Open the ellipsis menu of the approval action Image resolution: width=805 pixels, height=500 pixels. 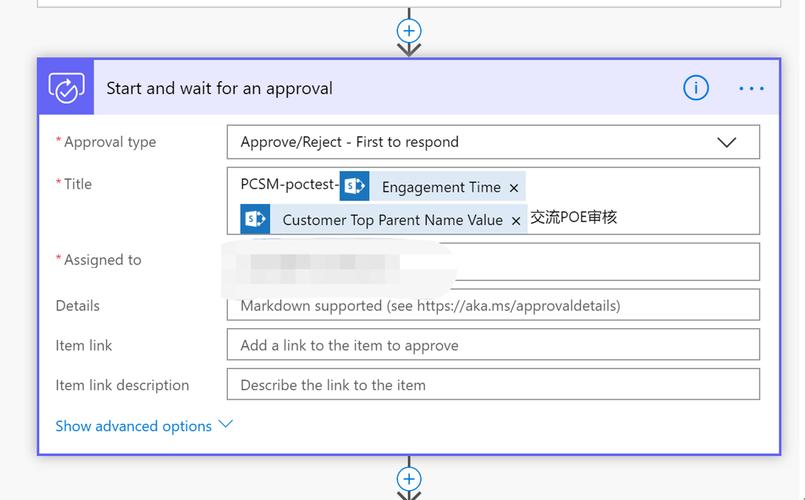(751, 88)
